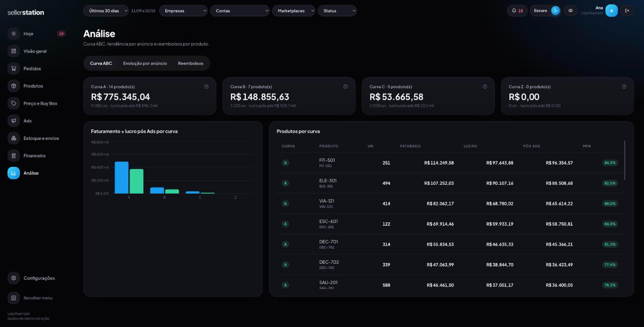
Task: Click the help icon on Curva B card
Action: 345,87
